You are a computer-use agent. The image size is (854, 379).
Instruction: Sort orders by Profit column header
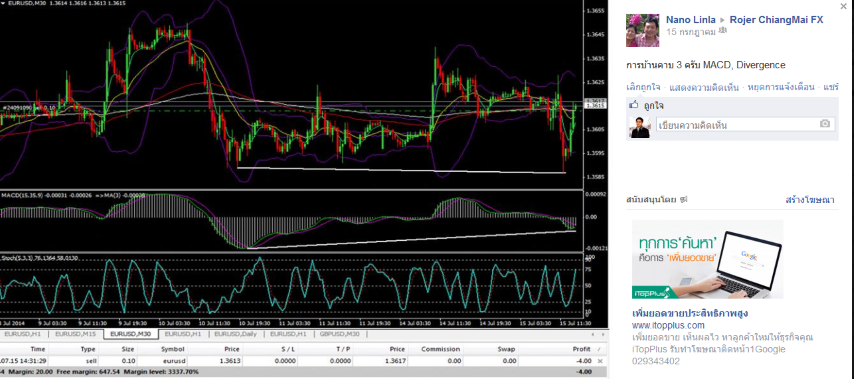(x=581, y=349)
